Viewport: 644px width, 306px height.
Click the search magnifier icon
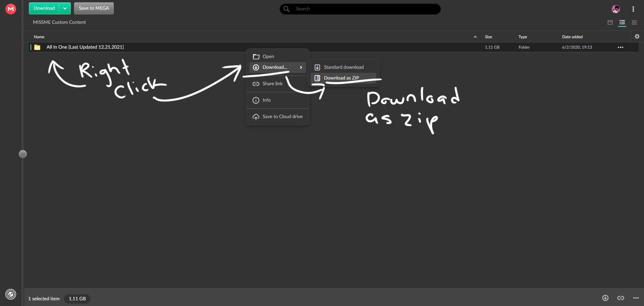(286, 9)
